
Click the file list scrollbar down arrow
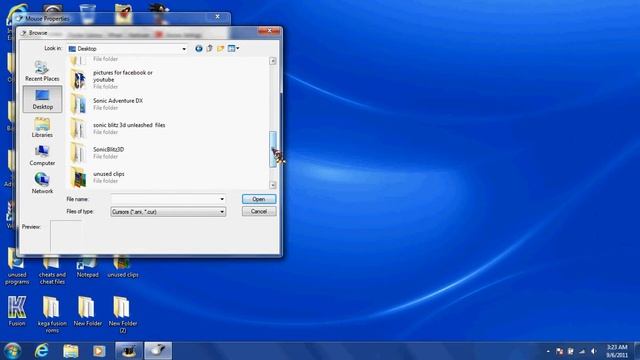[x=273, y=185]
